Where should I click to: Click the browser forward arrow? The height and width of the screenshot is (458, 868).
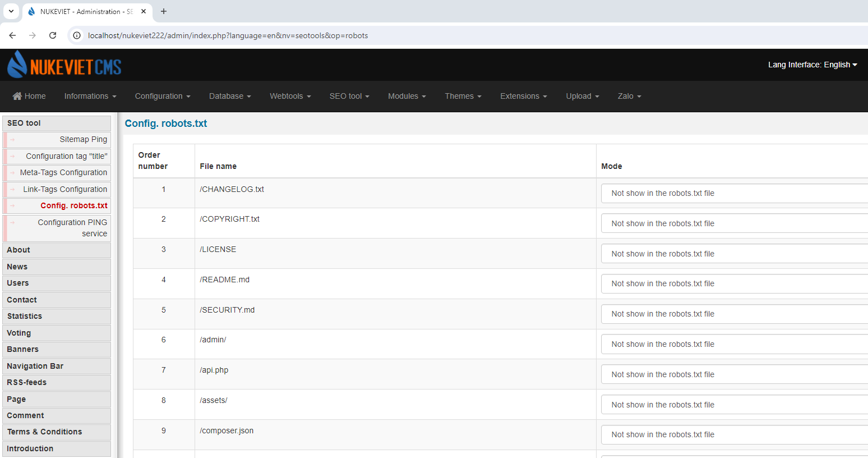click(33, 35)
